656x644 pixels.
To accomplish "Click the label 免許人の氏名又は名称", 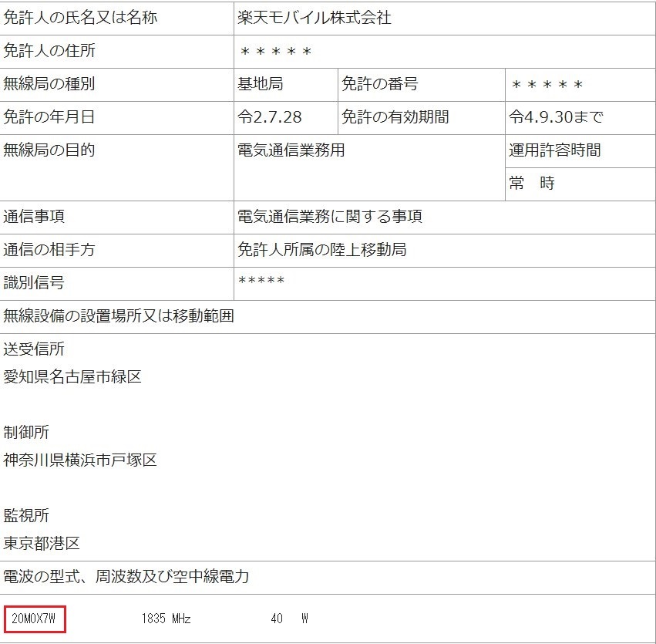I will pos(80,18).
